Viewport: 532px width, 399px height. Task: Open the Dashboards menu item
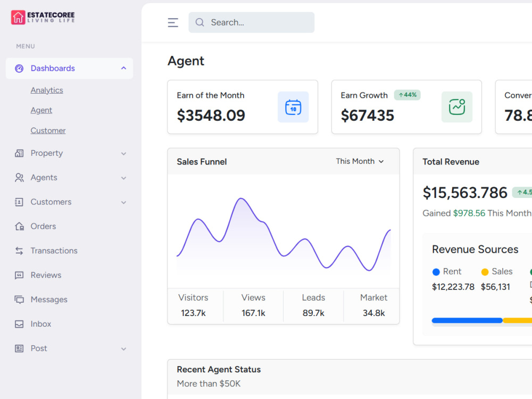(69, 69)
